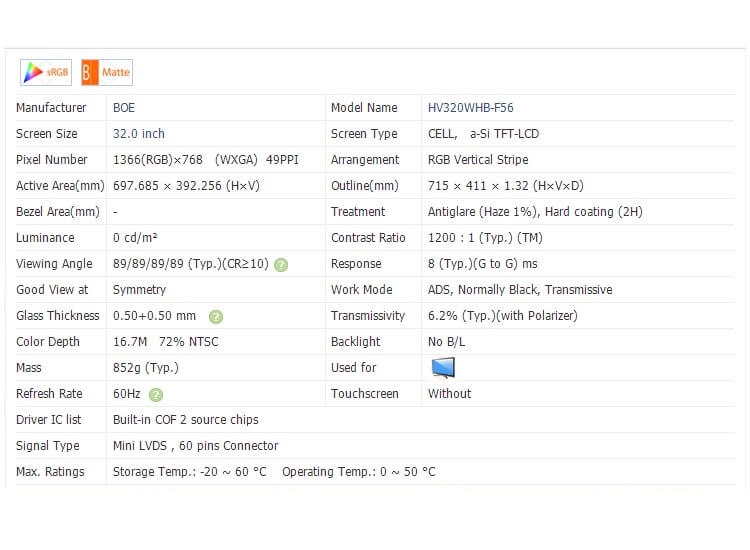Open the help icon beside Refresh Rate
This screenshot has height=550, width=750.
156,395
